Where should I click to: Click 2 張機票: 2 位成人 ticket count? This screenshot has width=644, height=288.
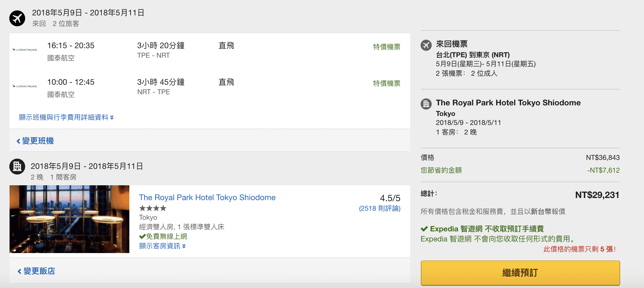pos(467,73)
